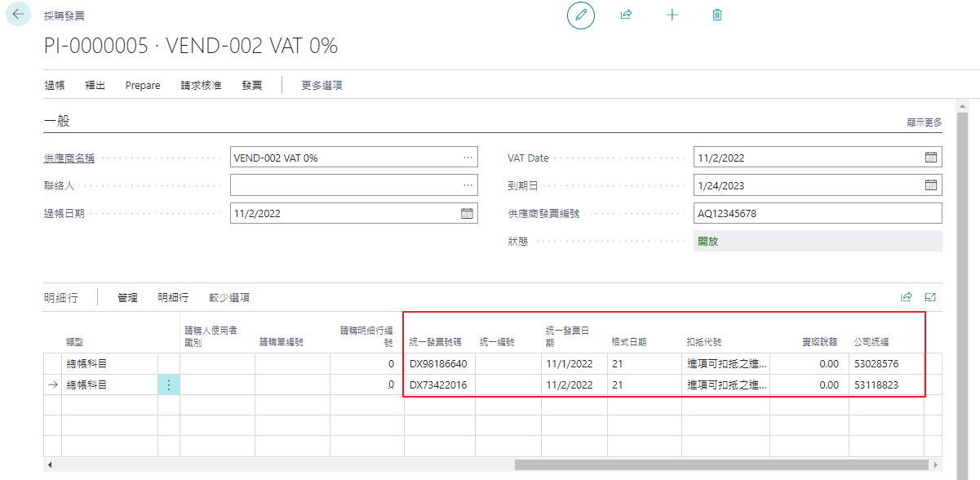The width and height of the screenshot is (980, 480).
Task: Collapse the 一般 section header
Action: [x=57, y=121]
